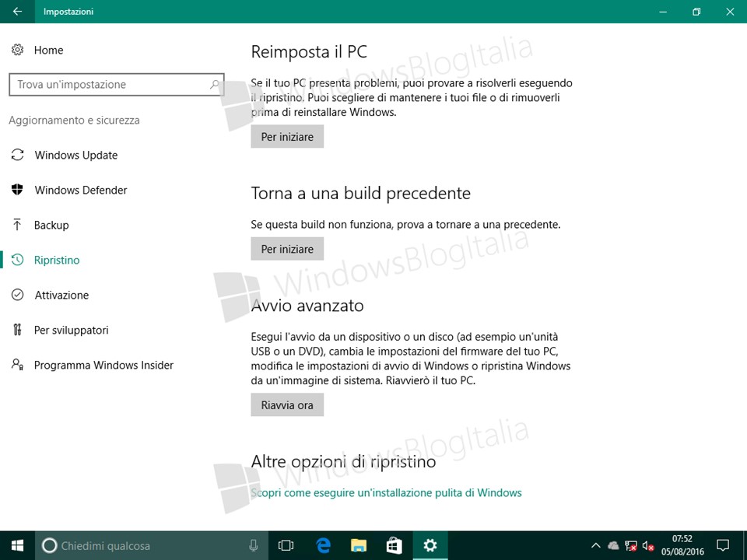This screenshot has height=560, width=747.
Task: Click the muted volume tray icon
Action: click(x=648, y=546)
